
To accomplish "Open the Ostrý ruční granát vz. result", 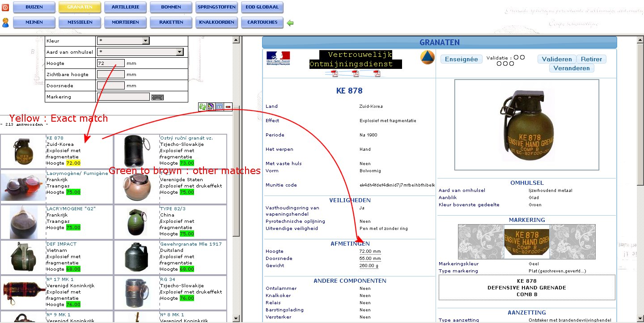I will tap(186, 138).
